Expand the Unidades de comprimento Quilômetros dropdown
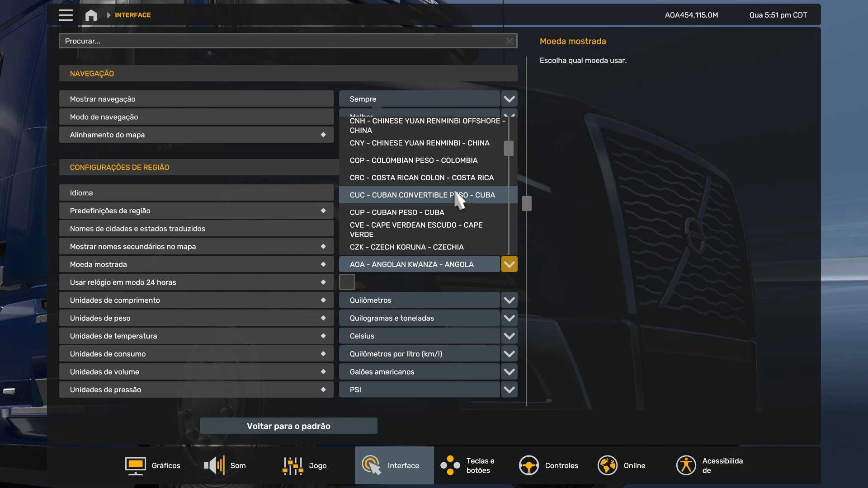Viewport: 868px width, 488px height. click(x=509, y=300)
